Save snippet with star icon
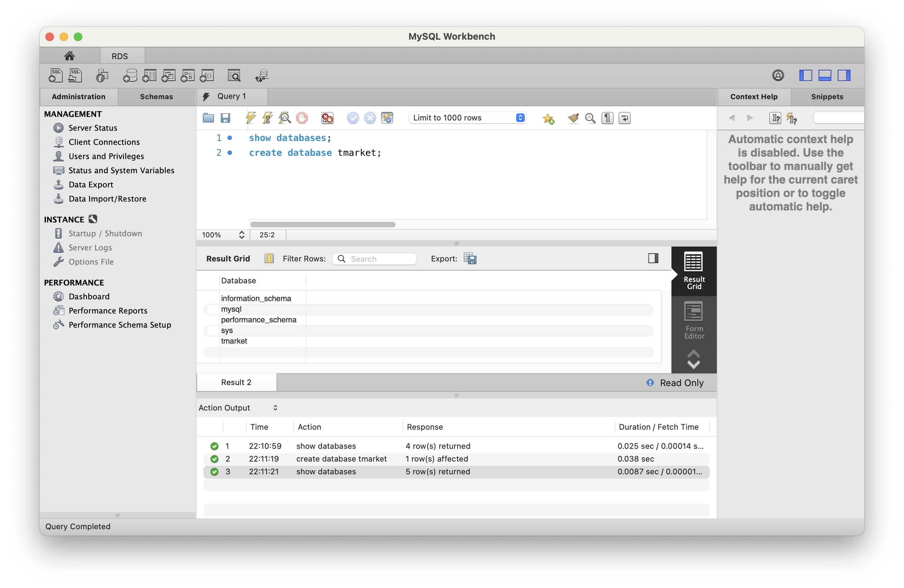This screenshot has width=904, height=588. 548,118
